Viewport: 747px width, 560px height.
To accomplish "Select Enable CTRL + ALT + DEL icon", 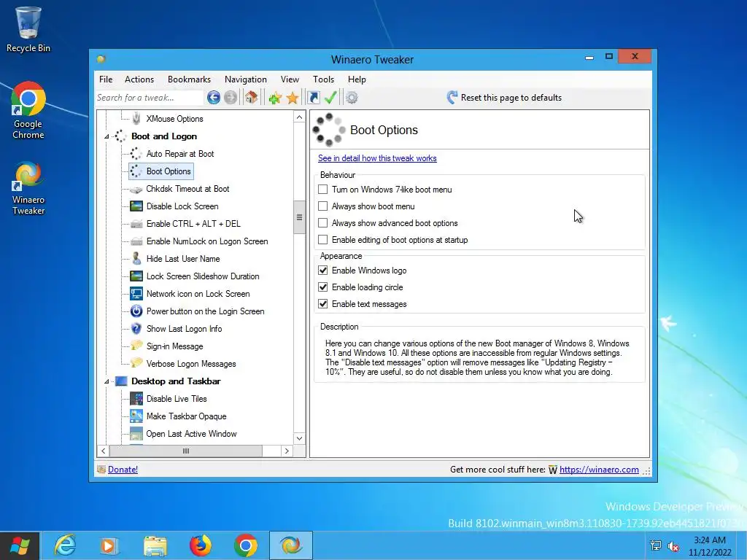I will point(136,224).
